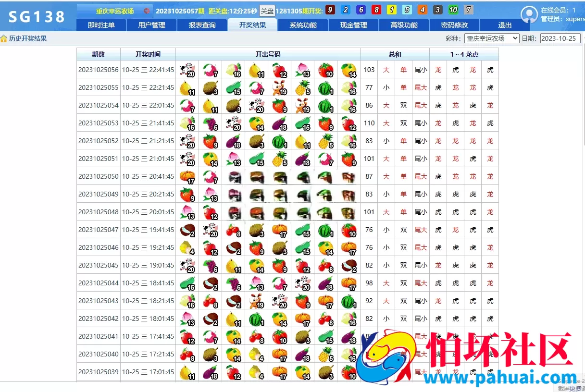Click the lemon icon 4 in row 20231025046
Screen dimensions: 585x392
coord(187,248)
